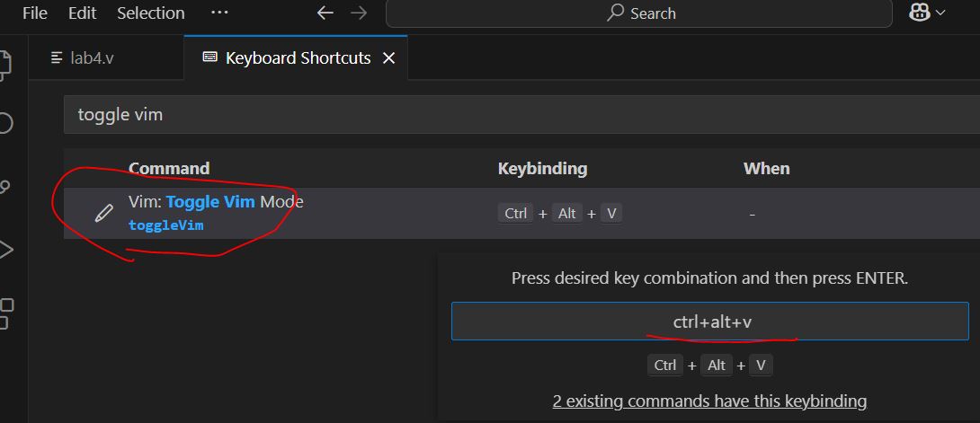980x423 pixels.
Task: Expand the Copilot dropdown chevron
Action: 941,13
